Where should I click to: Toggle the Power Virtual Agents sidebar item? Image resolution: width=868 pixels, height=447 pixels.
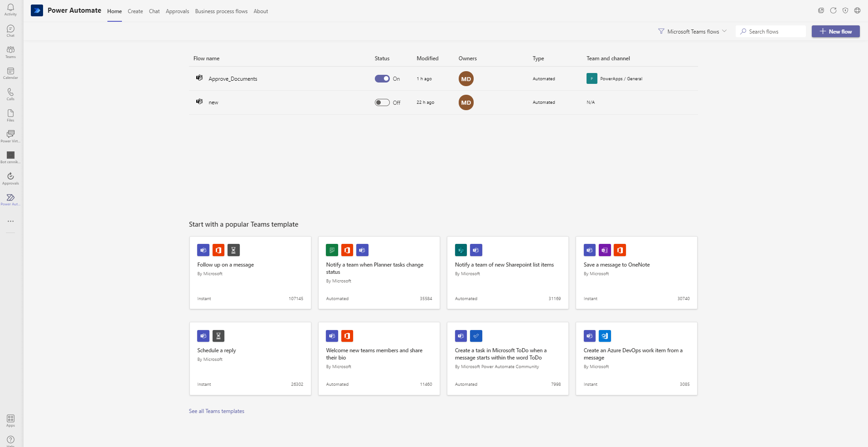click(x=10, y=135)
